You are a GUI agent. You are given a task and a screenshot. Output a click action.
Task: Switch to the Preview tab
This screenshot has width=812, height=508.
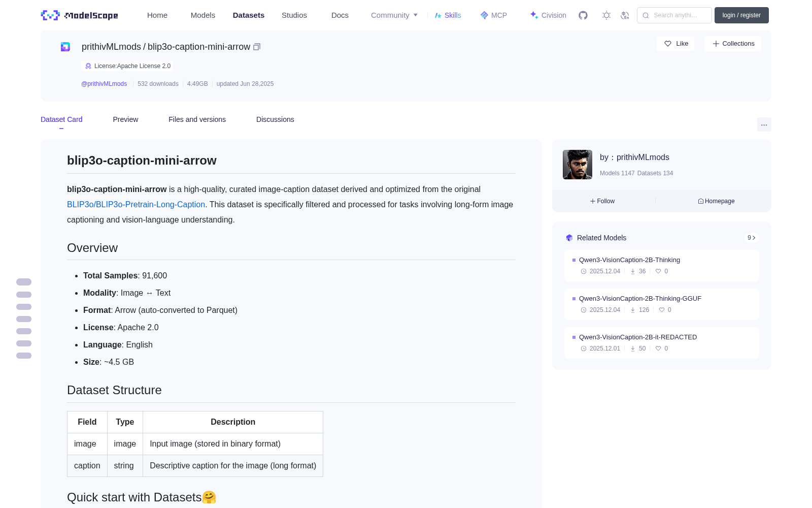pos(125,119)
